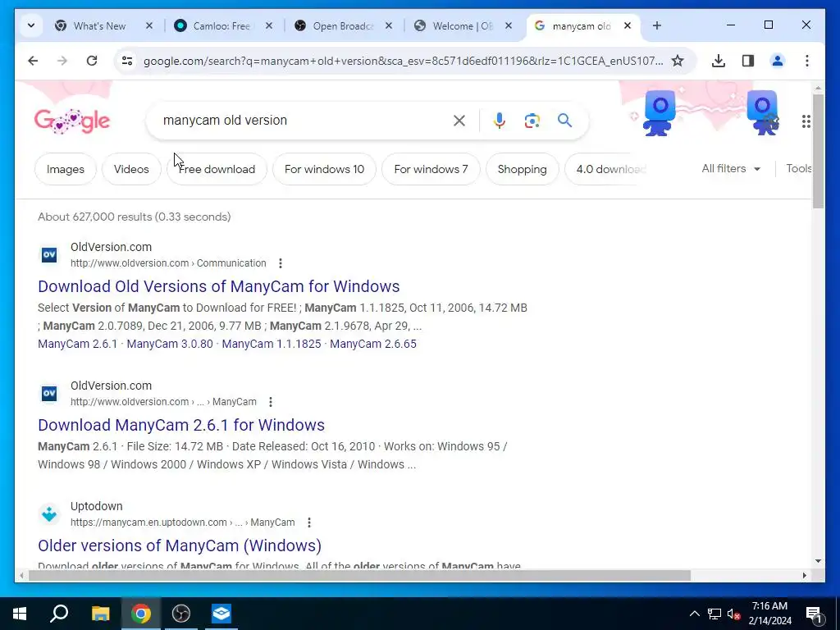Close the Open Broadcaster tab
The width and height of the screenshot is (840, 630).
(x=389, y=25)
